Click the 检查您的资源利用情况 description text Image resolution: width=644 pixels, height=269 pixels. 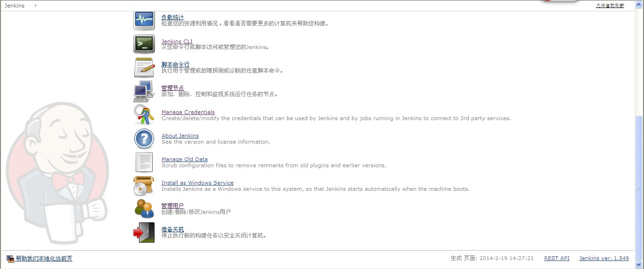[245, 24]
